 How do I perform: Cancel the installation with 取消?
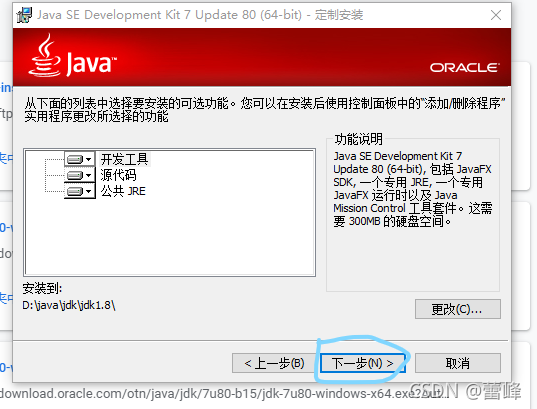458,363
